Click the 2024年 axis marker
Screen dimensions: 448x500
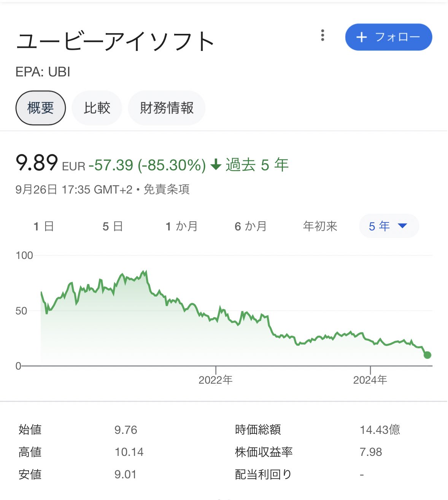[x=370, y=380]
